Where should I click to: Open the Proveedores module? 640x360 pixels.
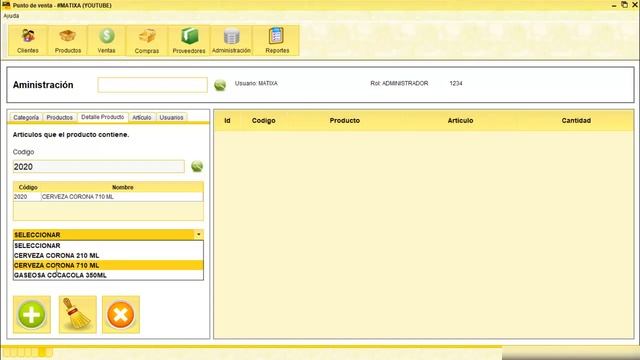[189, 40]
